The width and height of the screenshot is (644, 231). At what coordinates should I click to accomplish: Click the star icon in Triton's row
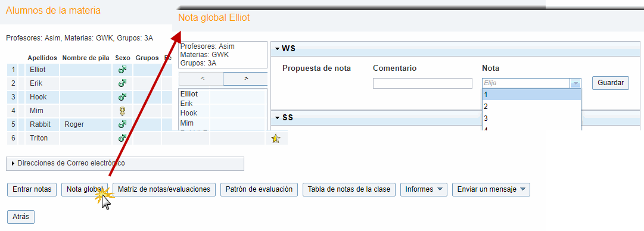(x=276, y=139)
